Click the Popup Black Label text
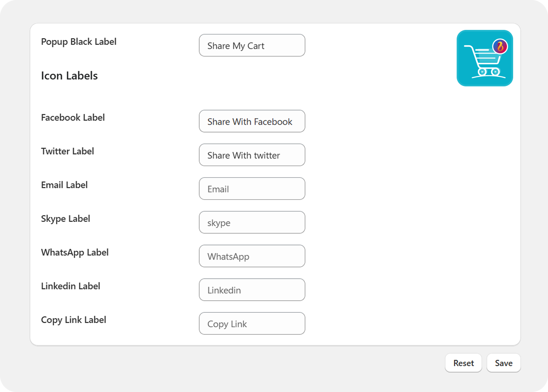 [78, 42]
